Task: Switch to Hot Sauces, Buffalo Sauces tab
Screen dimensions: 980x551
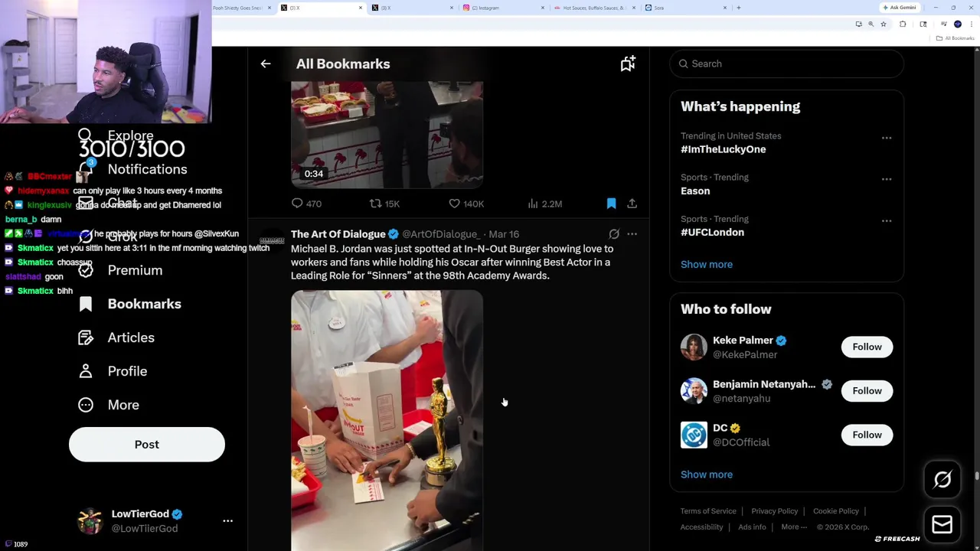Action: click(x=593, y=8)
